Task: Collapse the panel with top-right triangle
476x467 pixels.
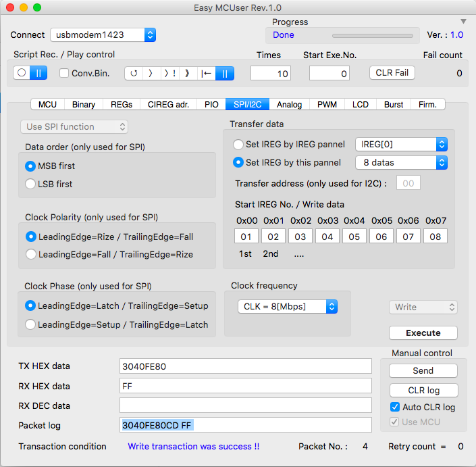Action: [463, 21]
